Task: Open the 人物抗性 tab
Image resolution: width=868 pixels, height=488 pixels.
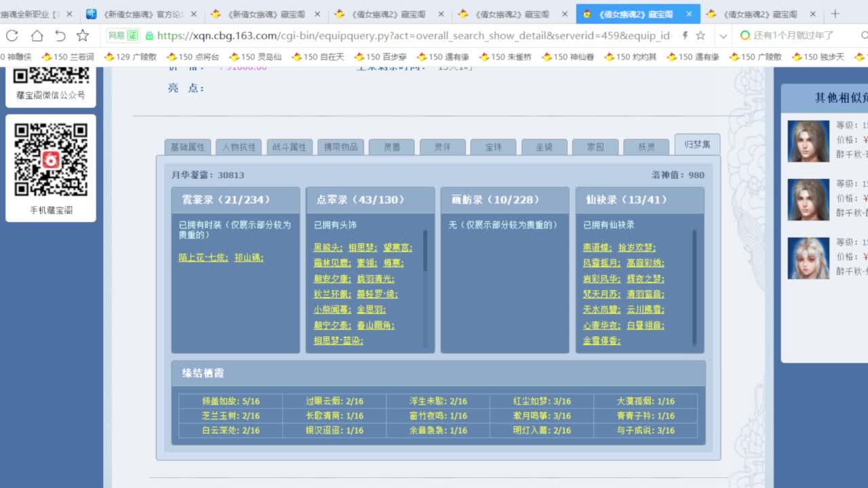Action: pos(239,147)
